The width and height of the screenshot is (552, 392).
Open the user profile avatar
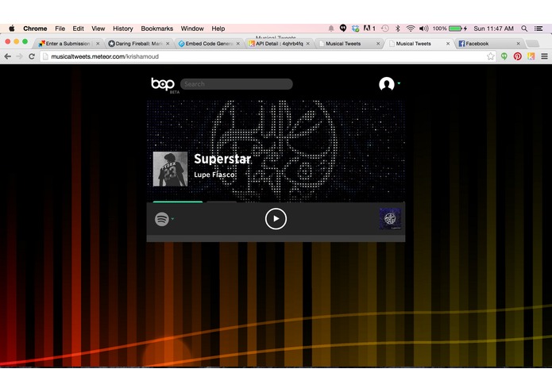tap(386, 84)
